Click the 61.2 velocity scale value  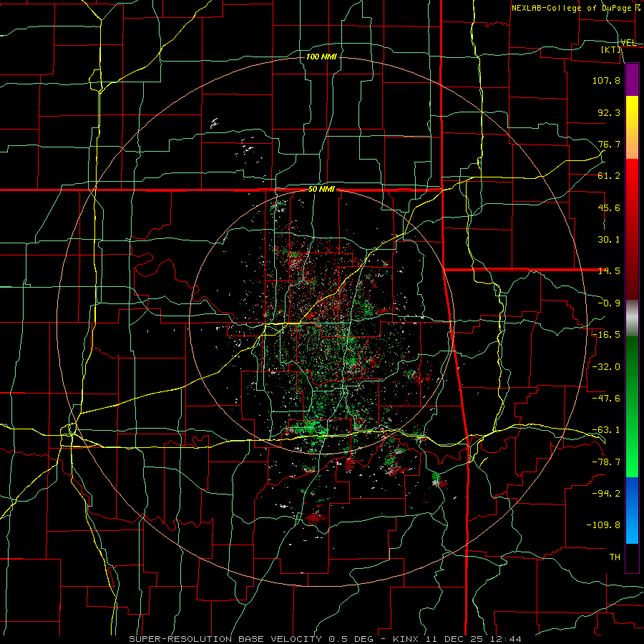pyautogui.click(x=609, y=176)
